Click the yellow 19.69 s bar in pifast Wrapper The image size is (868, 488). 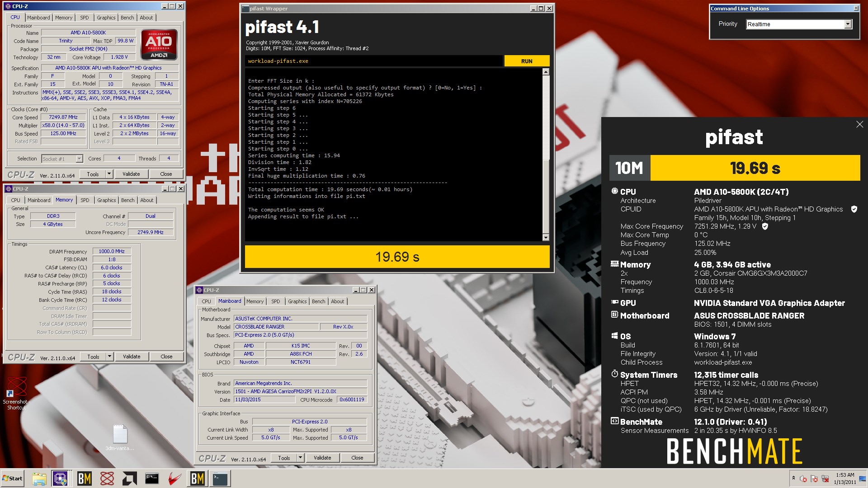tap(397, 257)
